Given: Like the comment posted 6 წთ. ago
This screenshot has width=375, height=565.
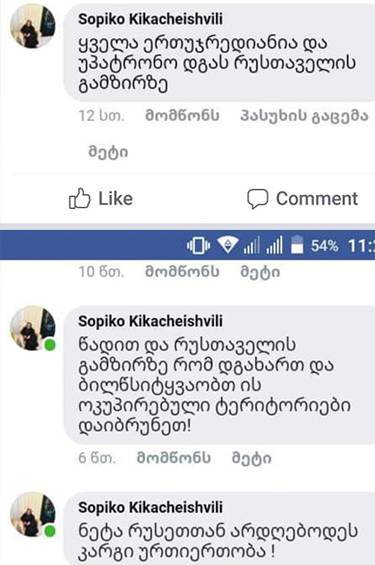Looking at the screenshot, I should click(174, 458).
